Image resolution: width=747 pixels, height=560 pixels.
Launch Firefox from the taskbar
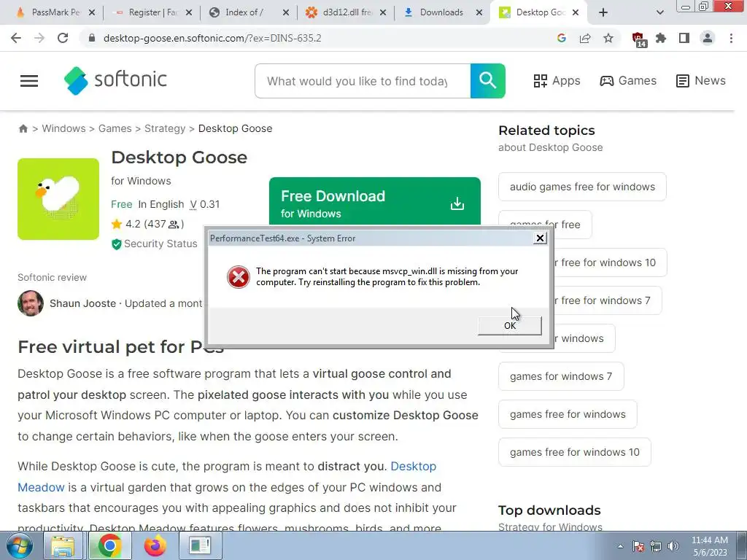point(155,545)
